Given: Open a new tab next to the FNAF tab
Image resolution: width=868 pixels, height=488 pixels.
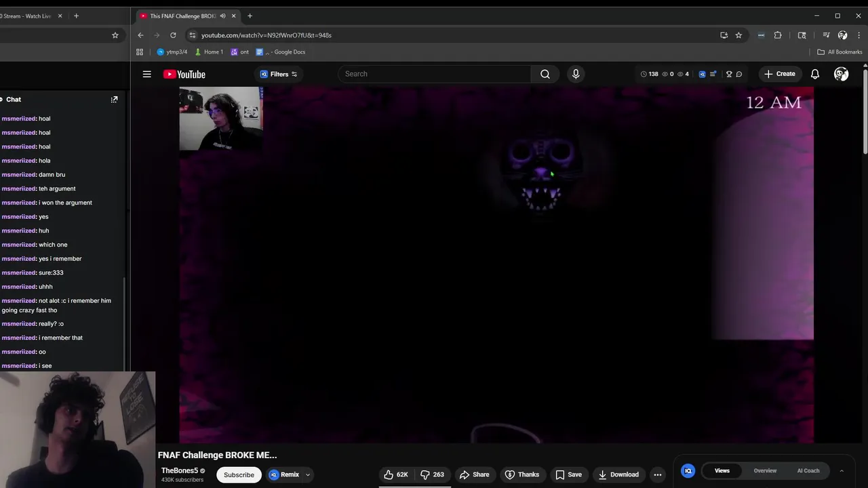Looking at the screenshot, I should tap(250, 16).
